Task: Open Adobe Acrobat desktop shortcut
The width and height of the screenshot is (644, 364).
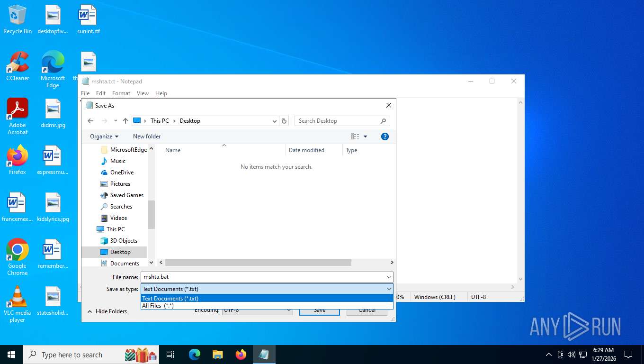Action: tap(18, 117)
